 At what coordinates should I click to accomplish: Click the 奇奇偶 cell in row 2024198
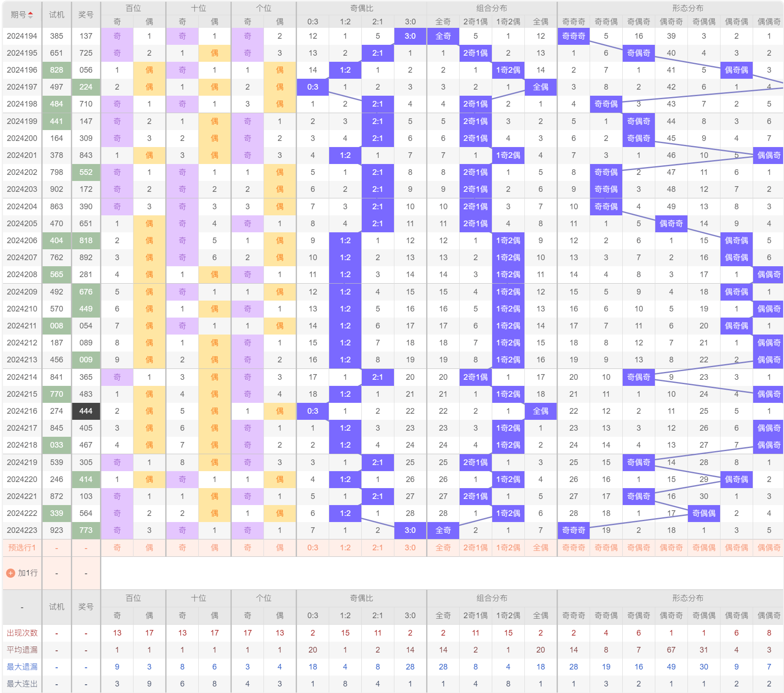click(x=606, y=104)
